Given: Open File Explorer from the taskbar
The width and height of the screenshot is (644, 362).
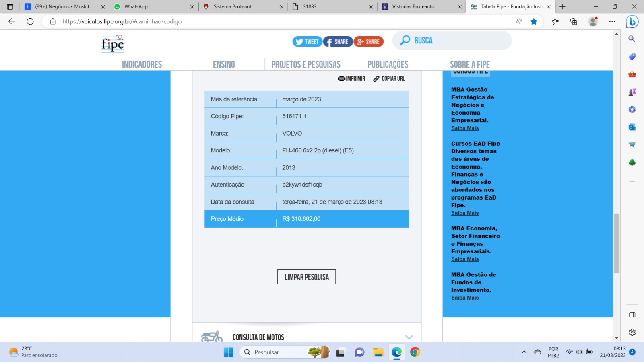Looking at the screenshot, I should pos(378,352).
